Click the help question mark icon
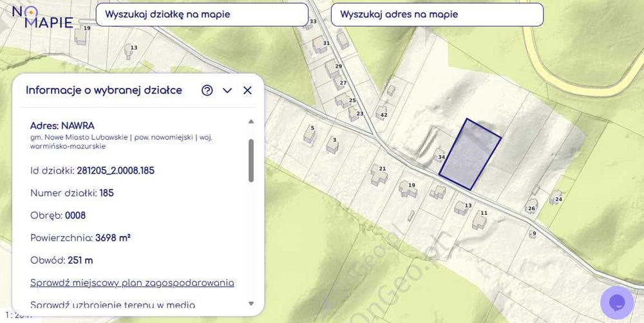This screenshot has width=644, height=323. point(207,90)
